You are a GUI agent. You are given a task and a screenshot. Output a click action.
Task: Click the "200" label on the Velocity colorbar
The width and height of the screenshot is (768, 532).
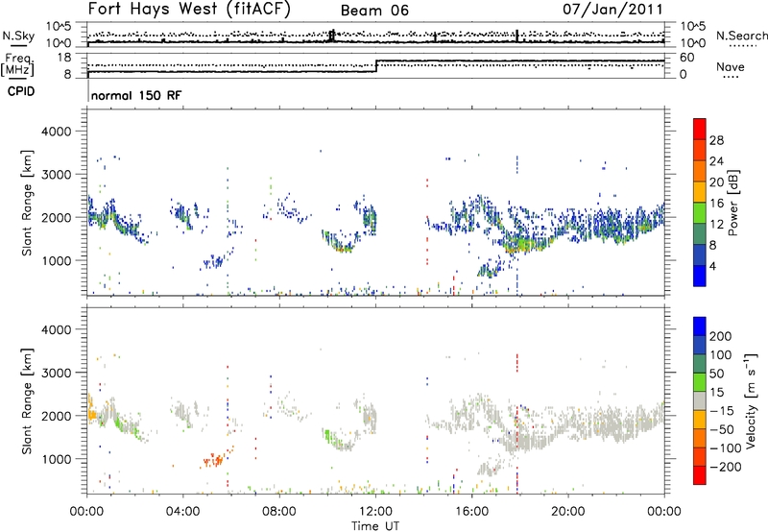click(x=721, y=336)
